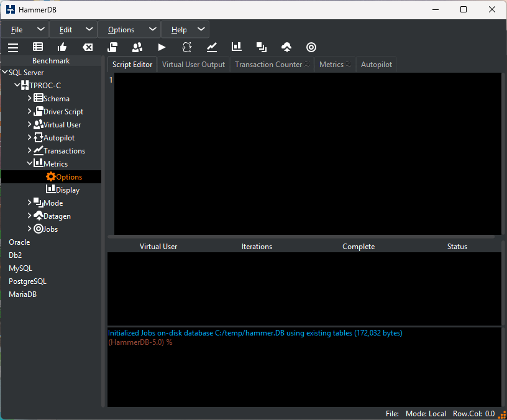Screen dimensions: 507x420
Task: Switch to the Autopilot tab
Action: [377, 65]
